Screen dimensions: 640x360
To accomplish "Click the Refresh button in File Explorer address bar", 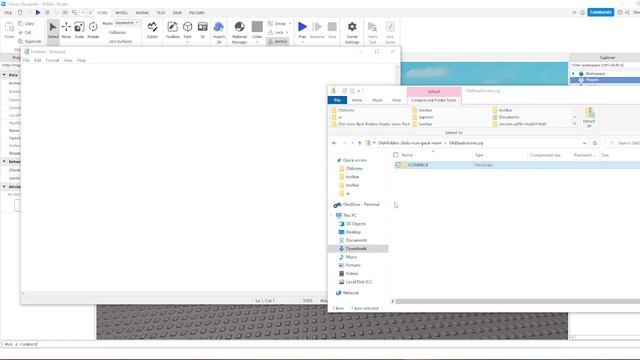I will [595, 143].
